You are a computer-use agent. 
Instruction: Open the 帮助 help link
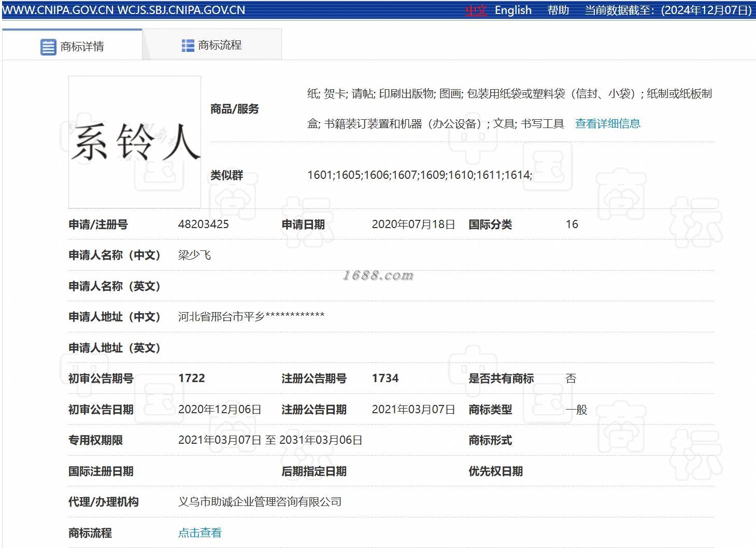click(x=558, y=10)
